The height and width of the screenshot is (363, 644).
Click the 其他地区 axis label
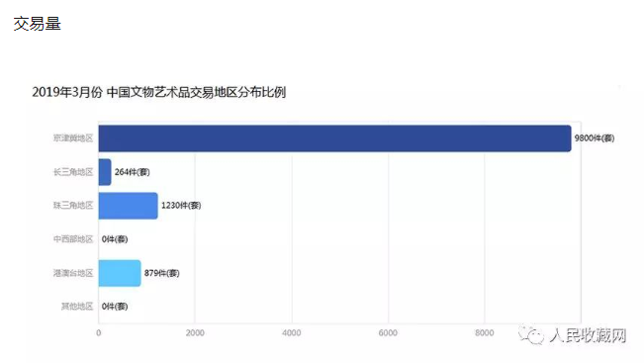[77, 307]
